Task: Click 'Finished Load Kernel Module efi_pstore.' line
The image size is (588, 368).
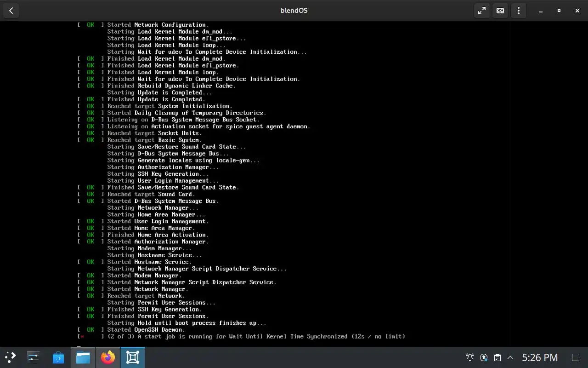Action: pos(173,65)
